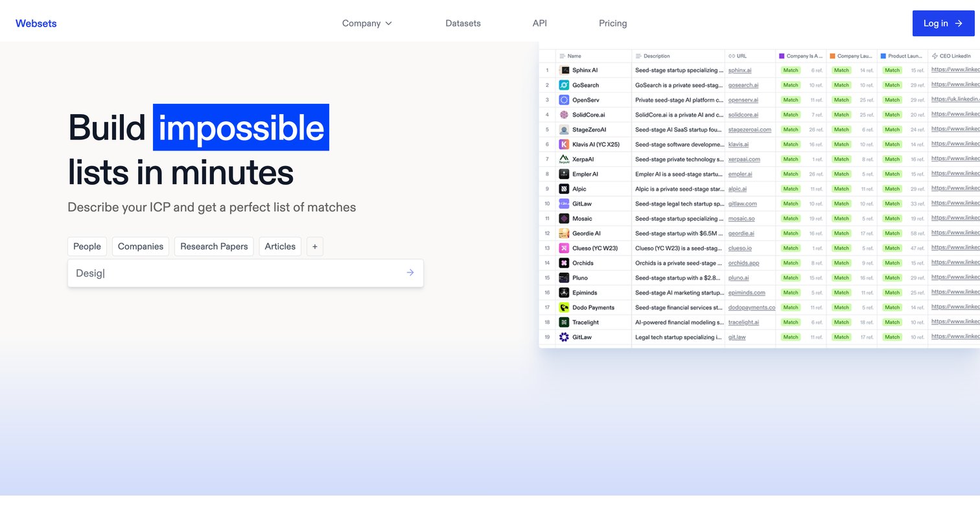Click the Epiminds company logo icon
The width and height of the screenshot is (980, 528).
(565, 293)
